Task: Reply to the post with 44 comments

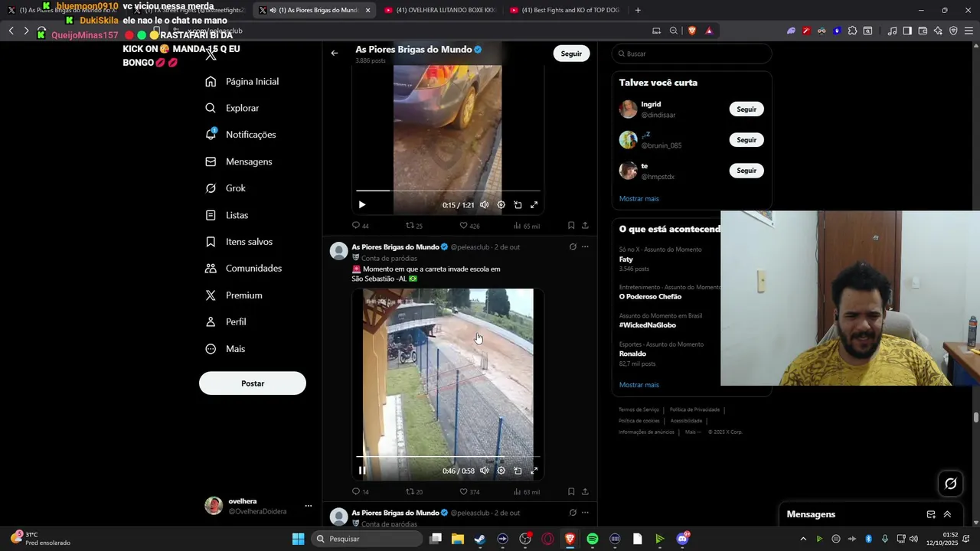Action: pyautogui.click(x=360, y=226)
